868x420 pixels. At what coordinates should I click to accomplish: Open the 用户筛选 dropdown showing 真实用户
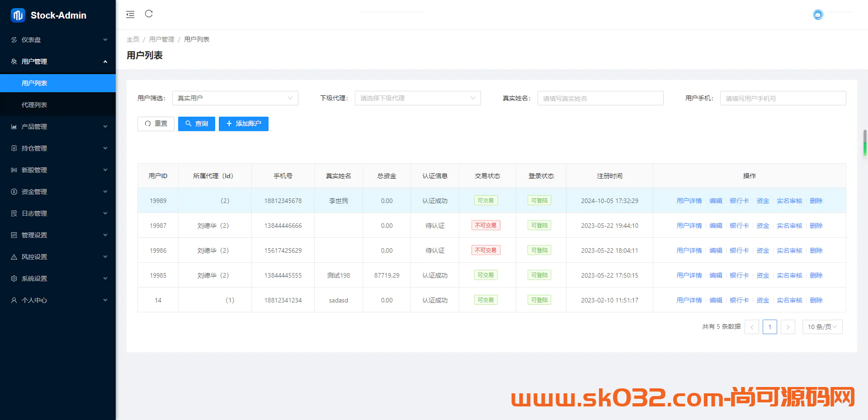pos(235,98)
